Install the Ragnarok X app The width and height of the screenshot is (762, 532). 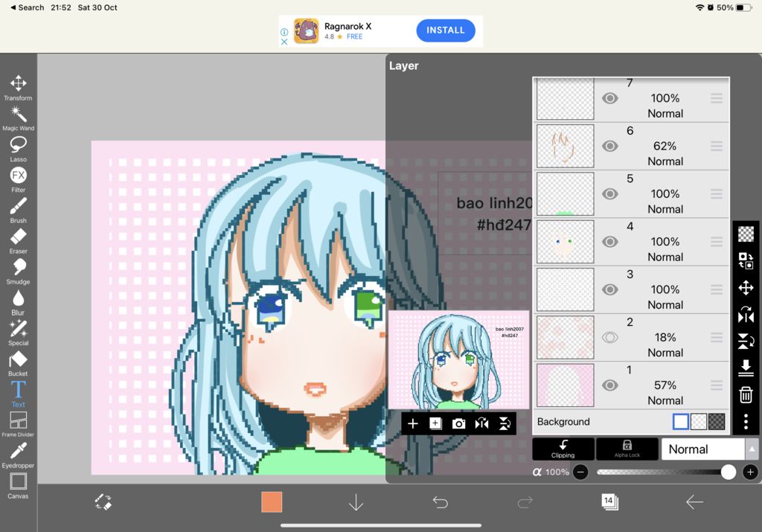pyautogui.click(x=446, y=30)
